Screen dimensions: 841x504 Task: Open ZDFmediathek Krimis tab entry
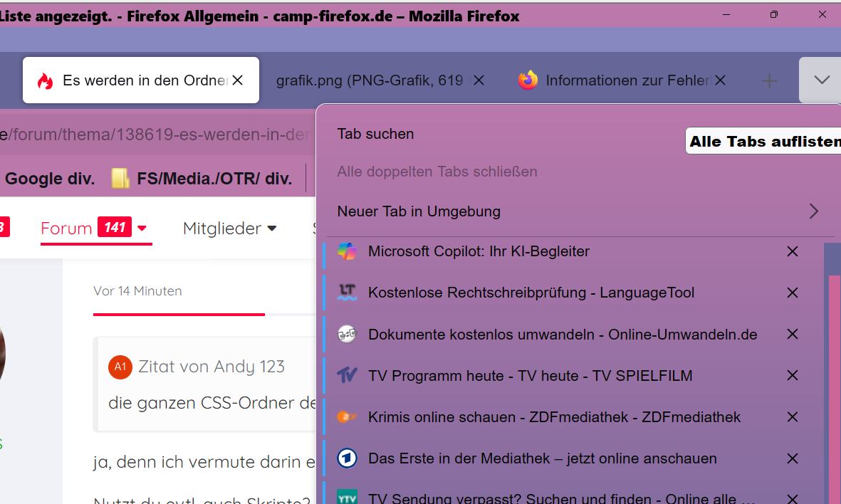pyautogui.click(x=554, y=417)
